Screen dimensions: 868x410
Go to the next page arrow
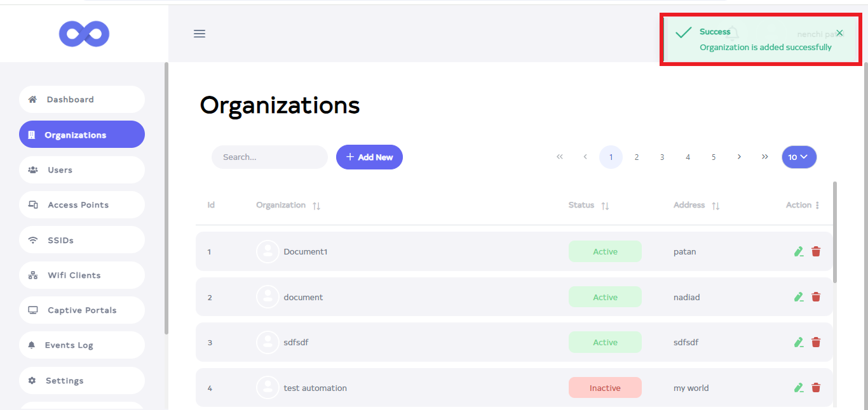739,157
